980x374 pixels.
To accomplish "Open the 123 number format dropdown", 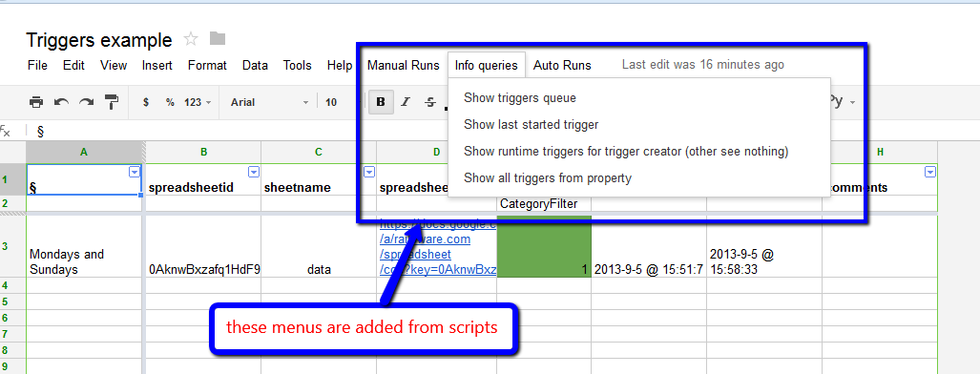I will point(198,102).
